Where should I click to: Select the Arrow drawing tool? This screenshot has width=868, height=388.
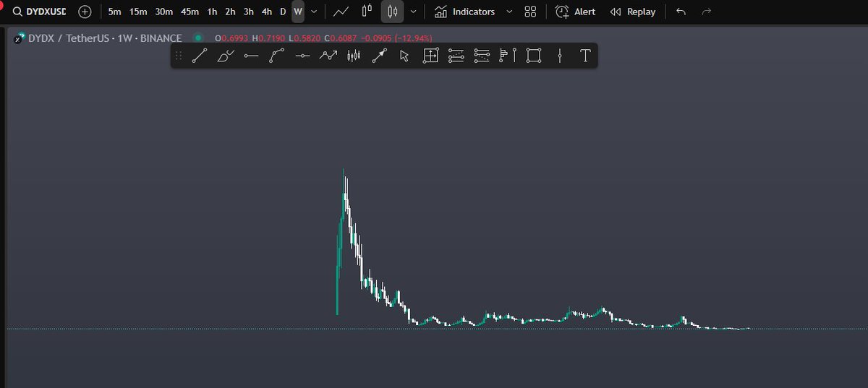[380, 56]
